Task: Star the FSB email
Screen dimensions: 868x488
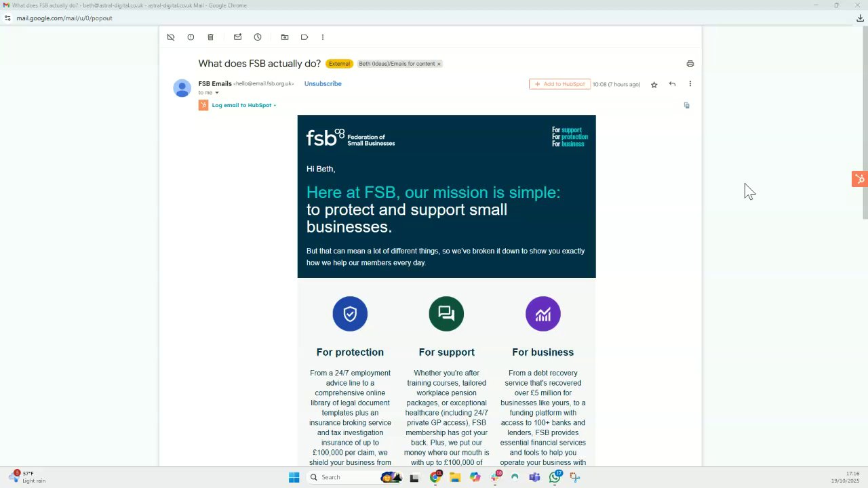Action: [x=654, y=85]
